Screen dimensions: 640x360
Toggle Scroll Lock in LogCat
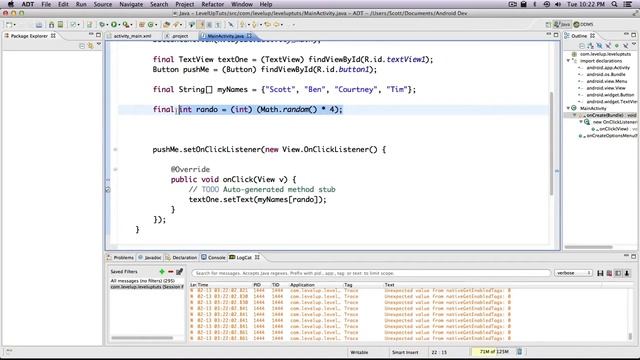point(627,273)
